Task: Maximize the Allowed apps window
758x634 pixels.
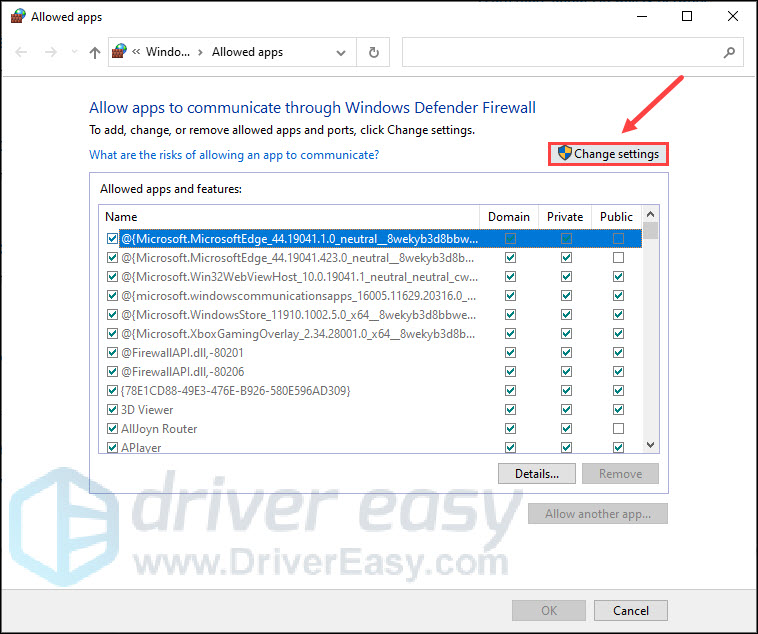Action: (687, 16)
